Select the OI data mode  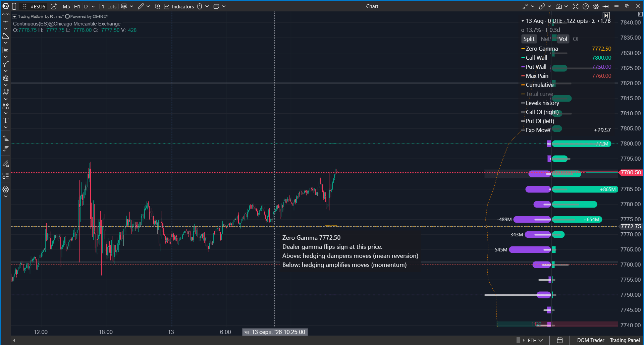click(576, 39)
